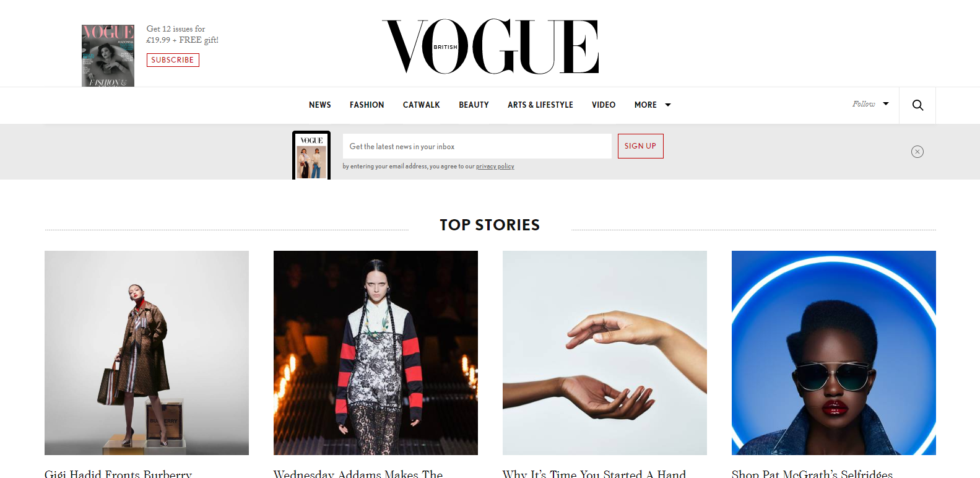This screenshot has height=478, width=980.
Task: Select Catwalk in navigation bar
Action: (422, 105)
